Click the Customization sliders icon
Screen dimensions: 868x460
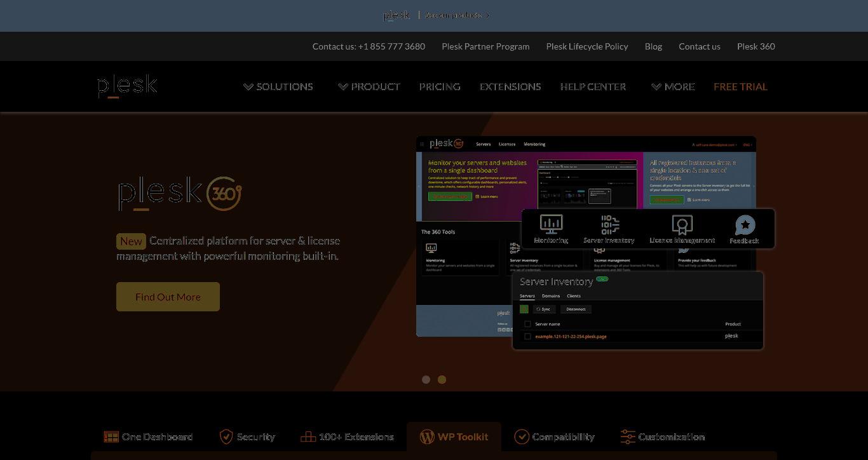click(x=628, y=436)
